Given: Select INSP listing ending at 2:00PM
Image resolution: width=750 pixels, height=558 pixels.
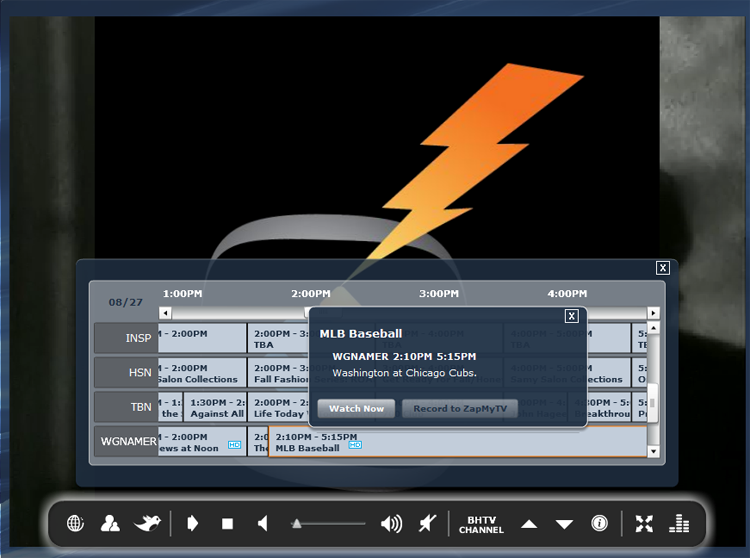Looking at the screenshot, I should click(x=202, y=339).
